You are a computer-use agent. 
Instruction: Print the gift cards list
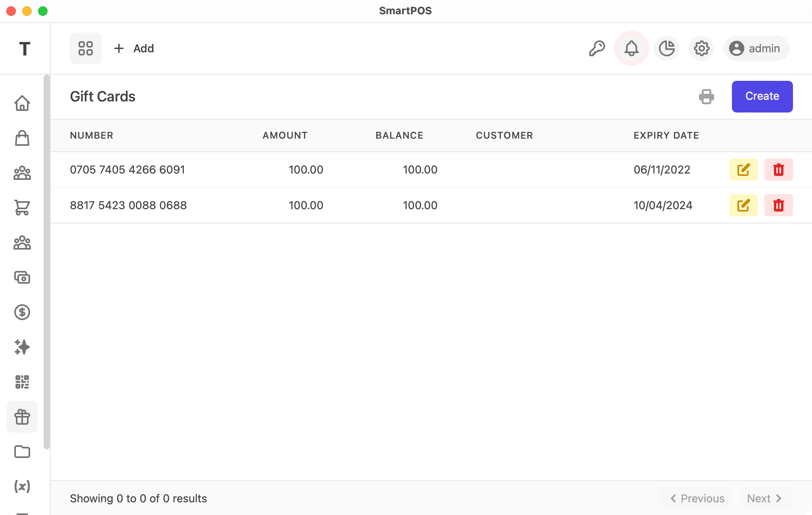[707, 97]
